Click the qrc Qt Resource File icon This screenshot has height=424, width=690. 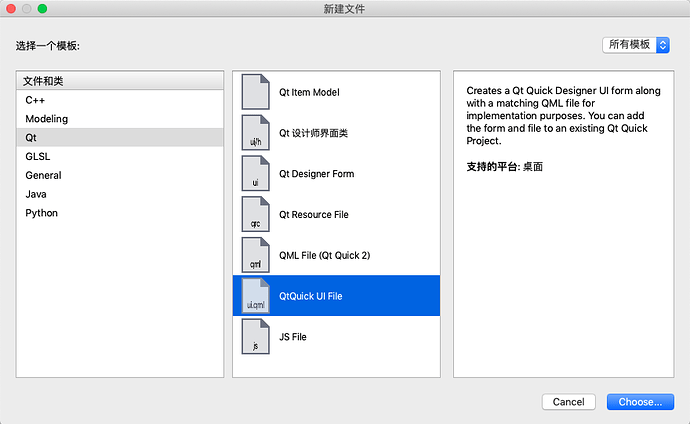click(x=255, y=214)
